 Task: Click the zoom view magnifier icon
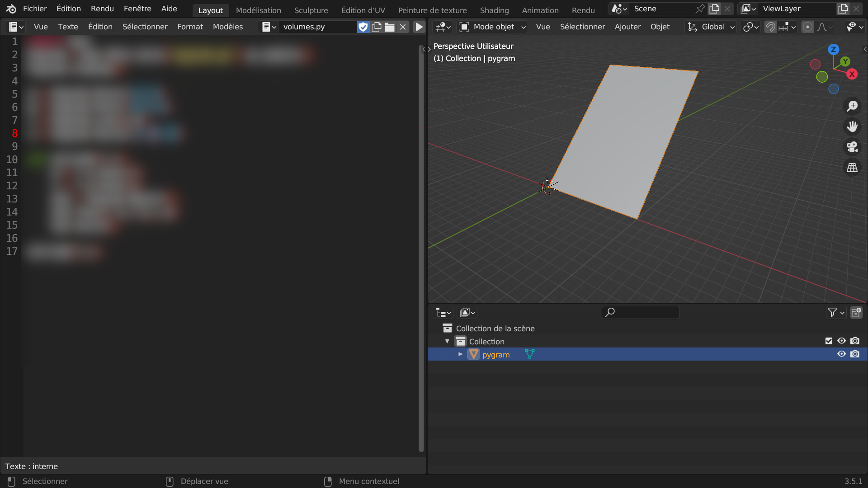852,106
